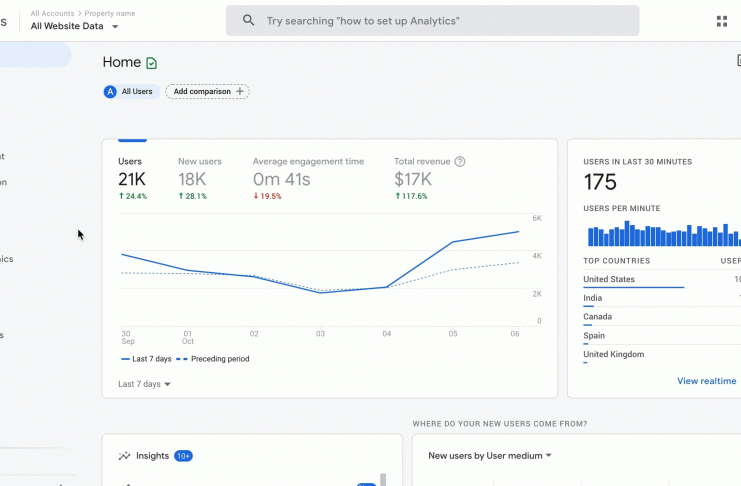Open the View realtime link
This screenshot has height=486, width=741.
pyautogui.click(x=707, y=381)
